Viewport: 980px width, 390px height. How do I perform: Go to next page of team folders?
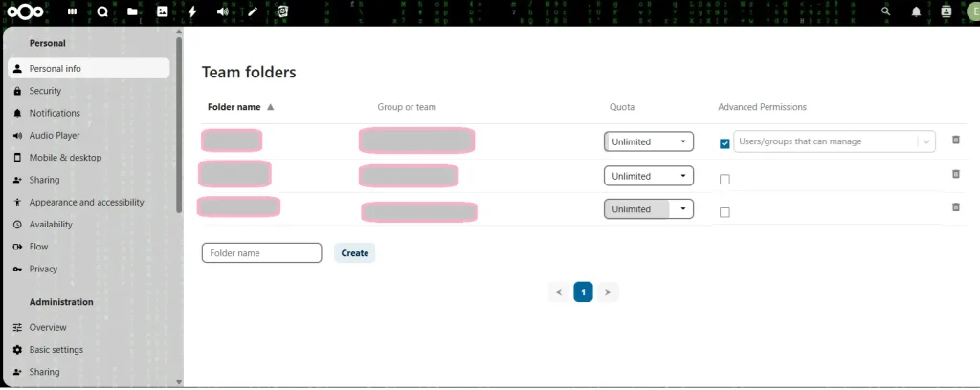(x=608, y=292)
